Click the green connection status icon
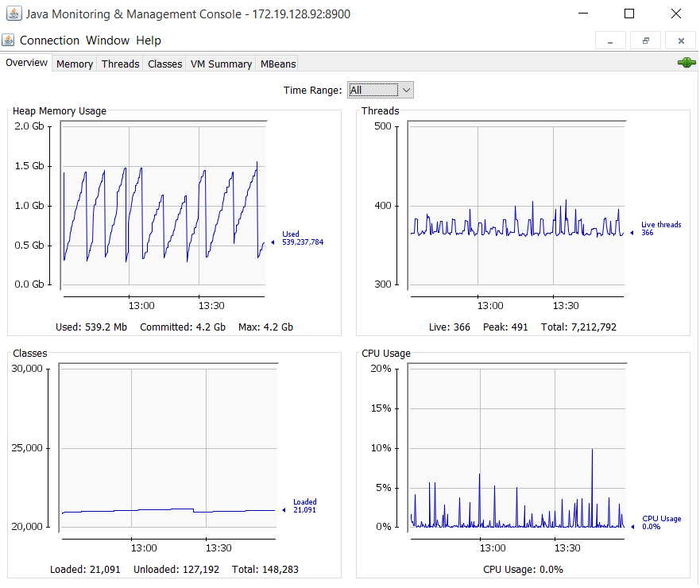The image size is (700, 588). click(686, 63)
